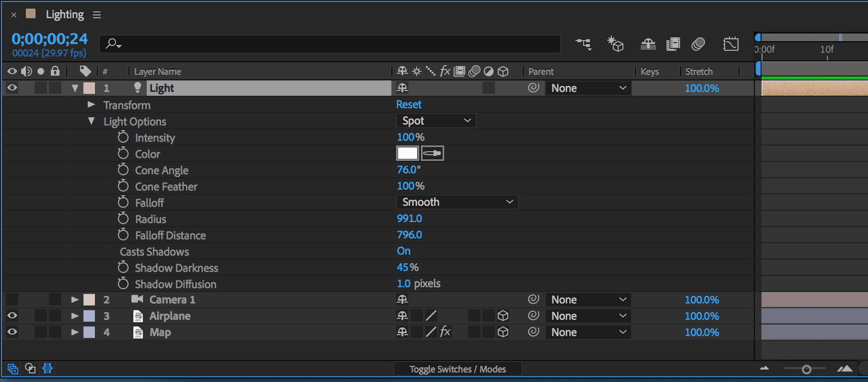
Task: Click the Reset transform link
Action: click(x=409, y=105)
